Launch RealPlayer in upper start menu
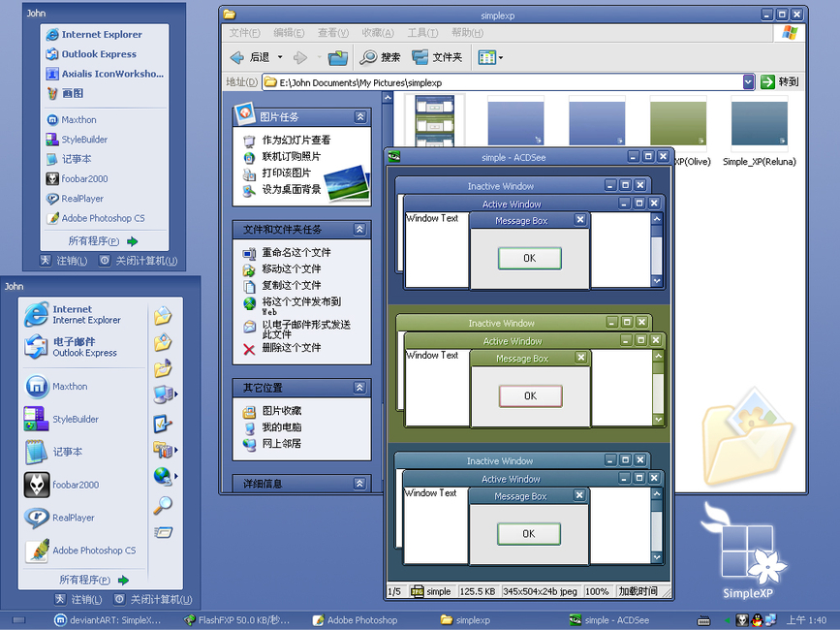Viewport: 840px width, 630px height. [75, 199]
